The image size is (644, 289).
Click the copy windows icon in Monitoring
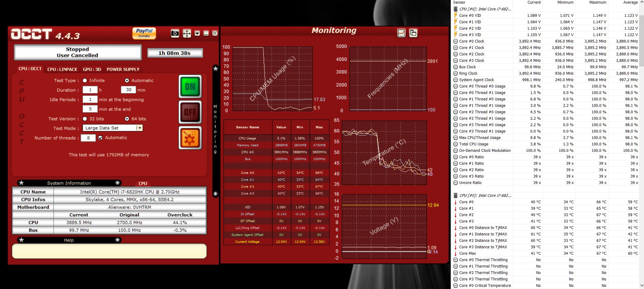click(x=413, y=33)
